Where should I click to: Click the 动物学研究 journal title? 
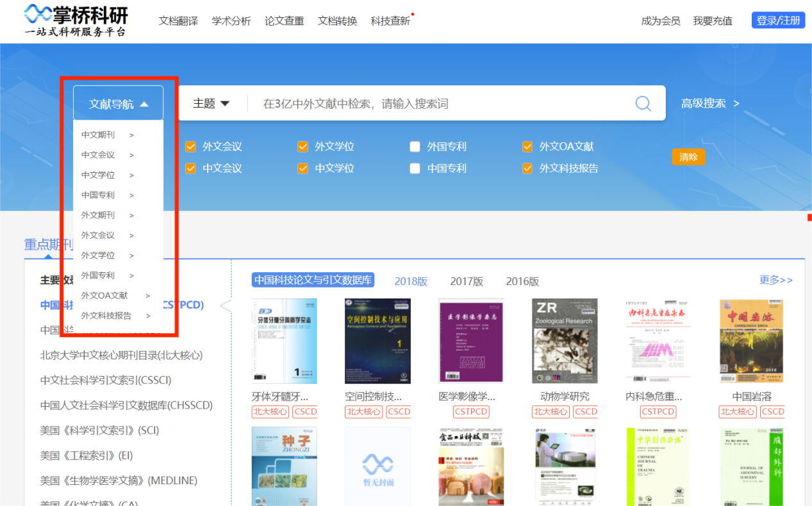(565, 396)
